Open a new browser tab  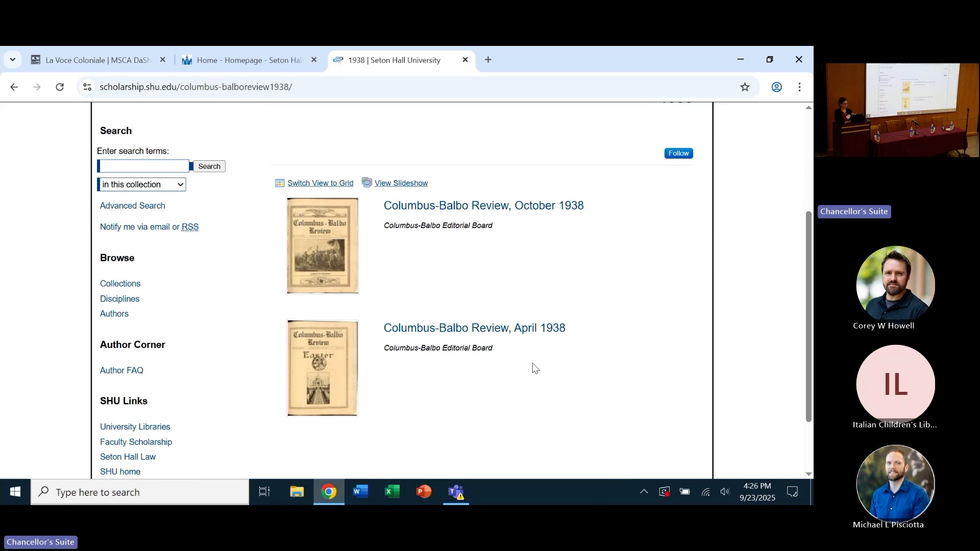tap(488, 60)
